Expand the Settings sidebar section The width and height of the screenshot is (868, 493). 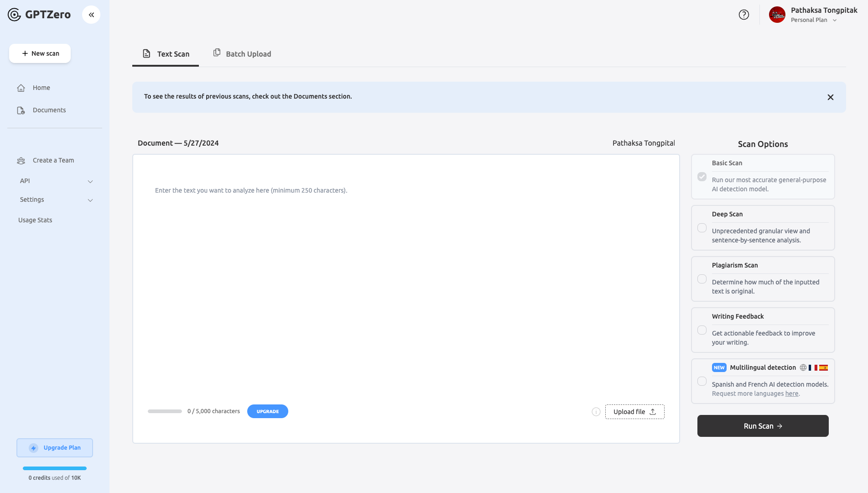pyautogui.click(x=90, y=200)
